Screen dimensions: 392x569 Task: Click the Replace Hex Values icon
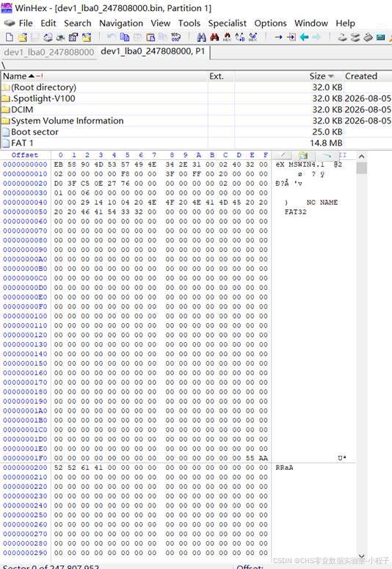tap(253, 37)
